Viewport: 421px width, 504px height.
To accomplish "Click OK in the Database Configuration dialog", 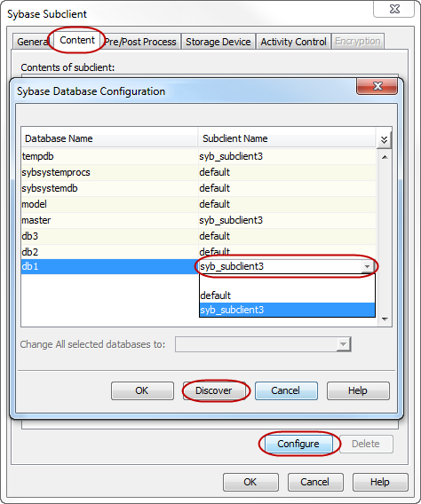I will click(142, 390).
